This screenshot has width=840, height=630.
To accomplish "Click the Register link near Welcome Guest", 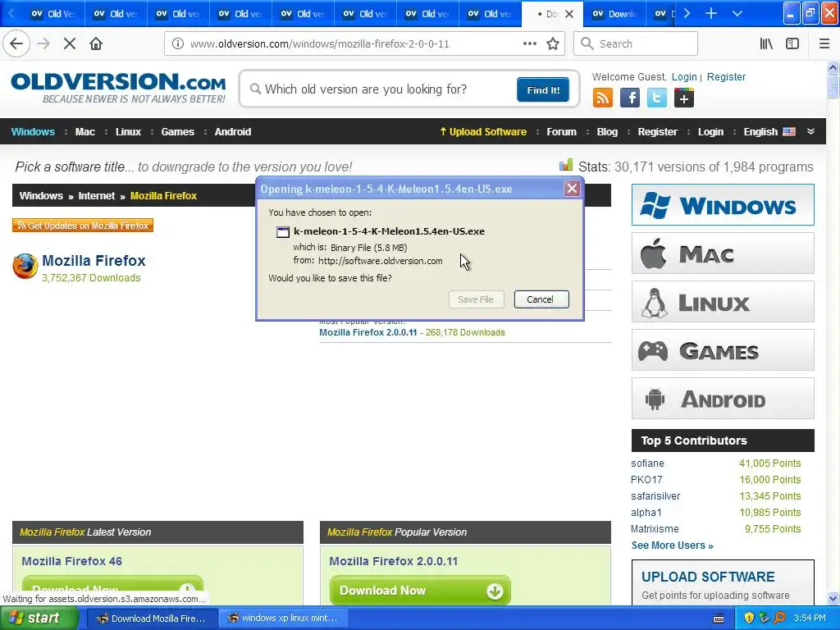I will (727, 76).
